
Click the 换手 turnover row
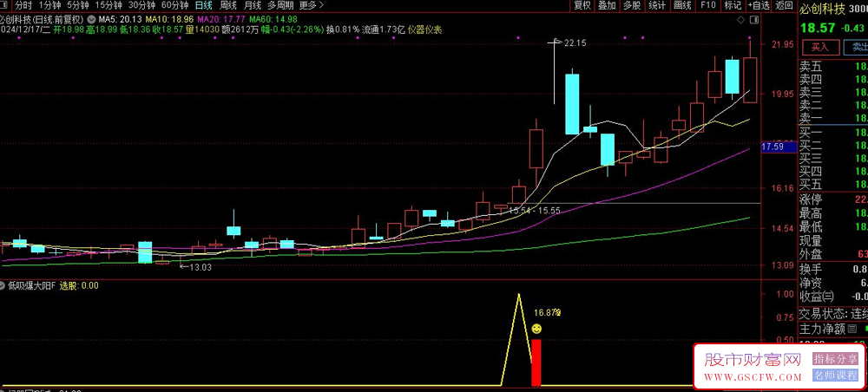pyautogui.click(x=832, y=269)
